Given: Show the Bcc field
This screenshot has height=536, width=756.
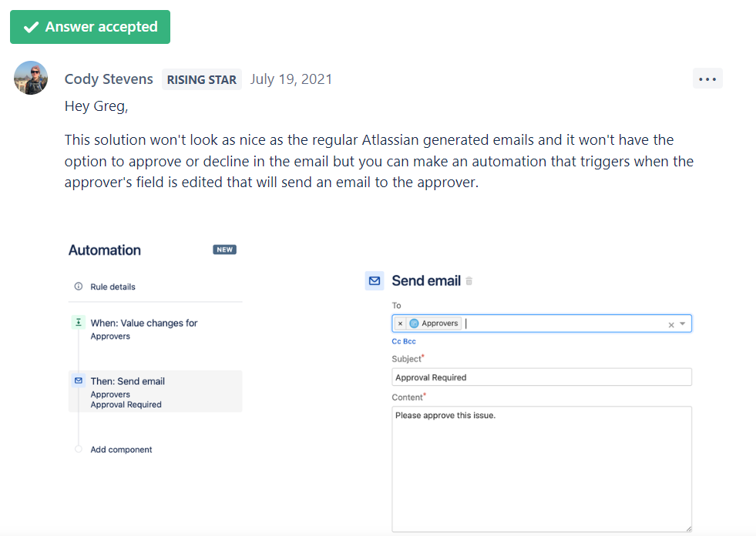Looking at the screenshot, I should [x=408, y=341].
